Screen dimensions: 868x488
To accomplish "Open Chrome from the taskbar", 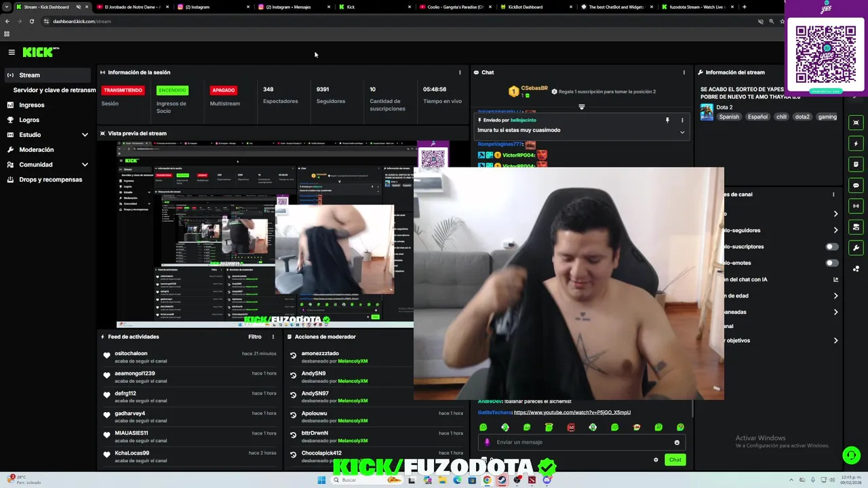I will pyautogui.click(x=487, y=480).
